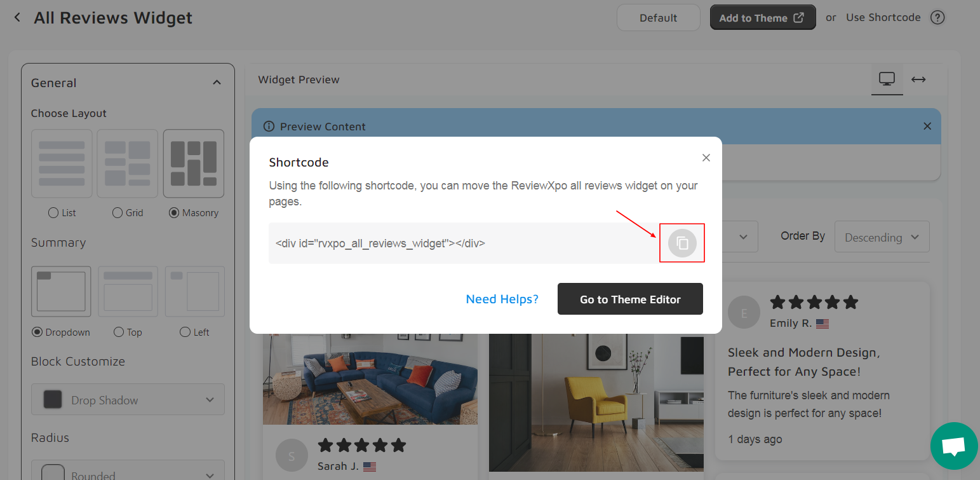Click Go to Theme Editor button
980x480 pixels.
click(x=630, y=299)
